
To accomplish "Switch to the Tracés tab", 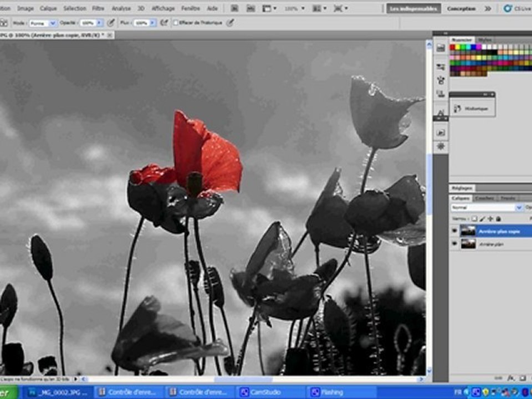I will point(508,198).
